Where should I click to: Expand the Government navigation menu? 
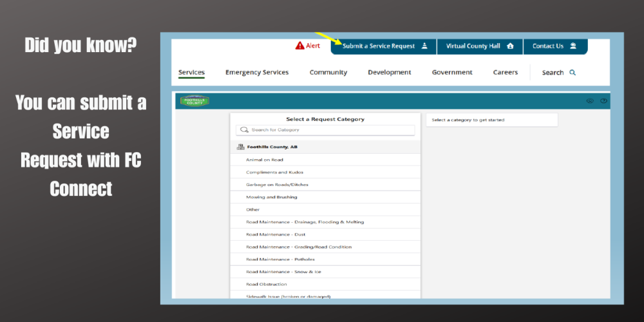coord(452,73)
